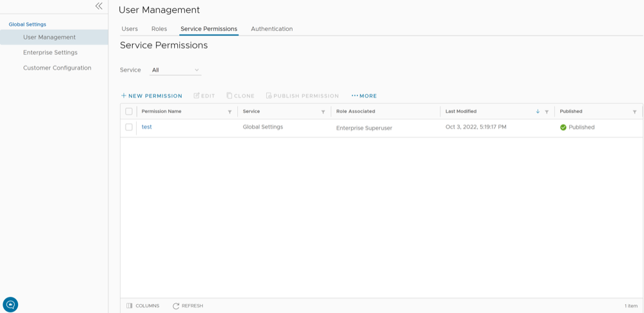Click the Last Modified sort arrow
Image resolution: width=644 pixels, height=313 pixels.
click(x=538, y=112)
